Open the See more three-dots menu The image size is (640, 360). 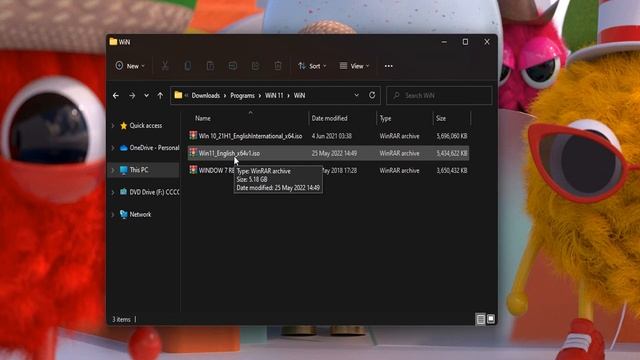click(x=389, y=66)
